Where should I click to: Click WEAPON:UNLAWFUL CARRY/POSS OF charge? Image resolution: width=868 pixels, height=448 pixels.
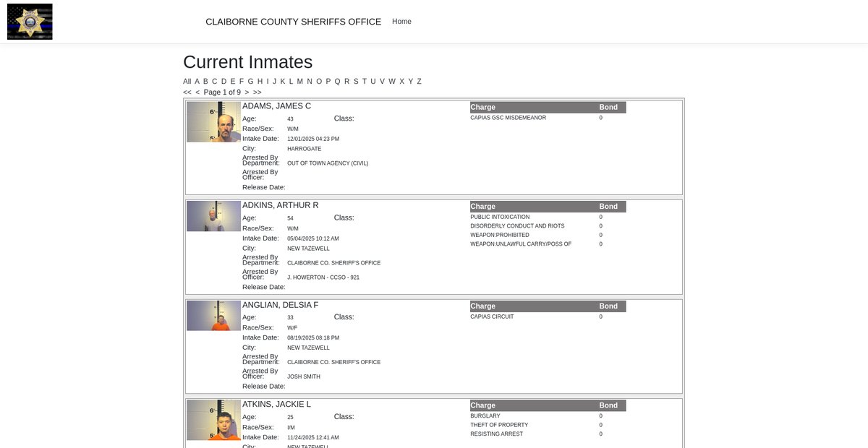click(x=521, y=244)
